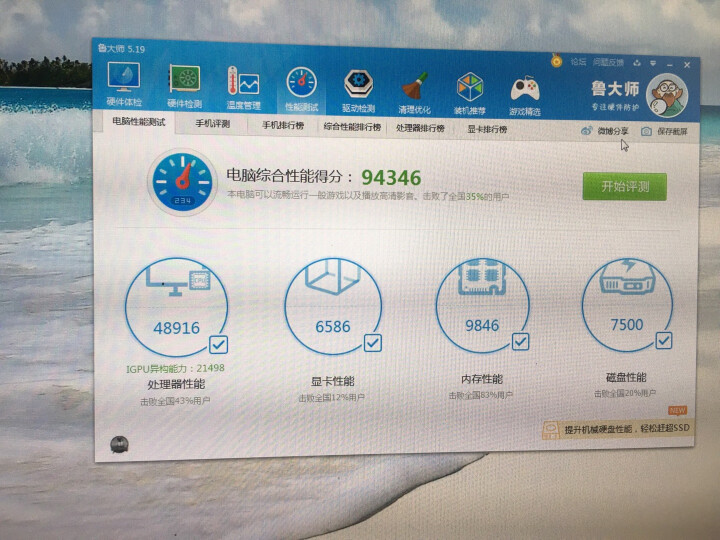Click the 击败全国12%用户 text
Image resolution: width=720 pixels, height=540 pixels.
tap(332, 398)
